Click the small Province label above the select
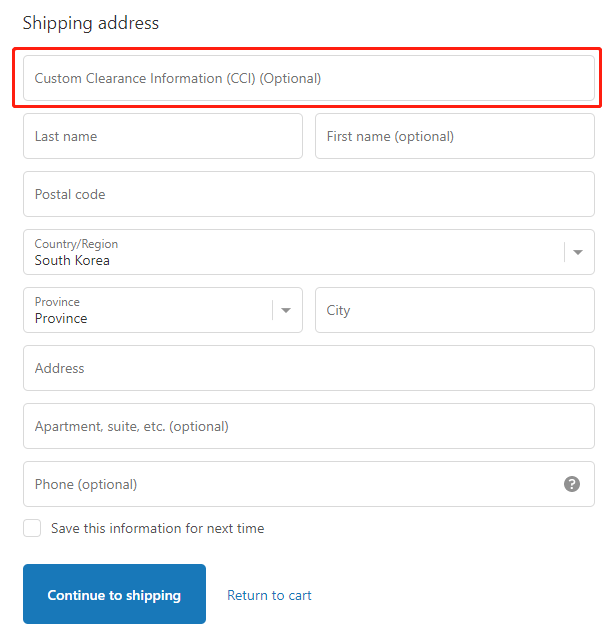The width and height of the screenshot is (612, 643). (x=57, y=302)
